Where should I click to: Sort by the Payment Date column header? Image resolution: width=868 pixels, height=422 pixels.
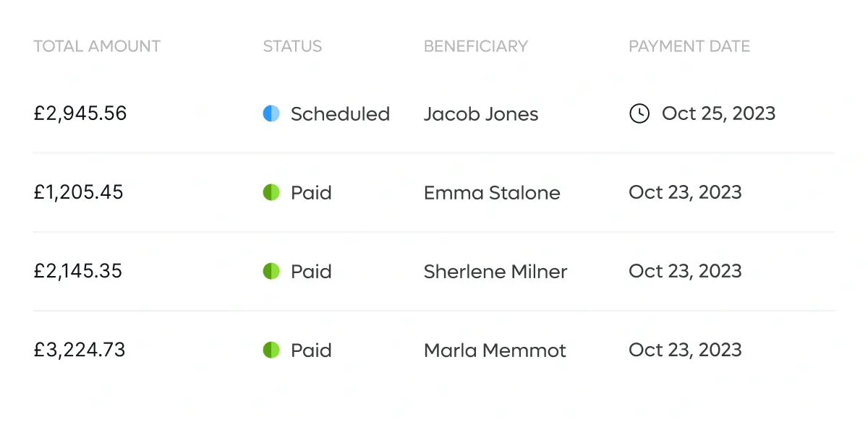[x=689, y=46]
